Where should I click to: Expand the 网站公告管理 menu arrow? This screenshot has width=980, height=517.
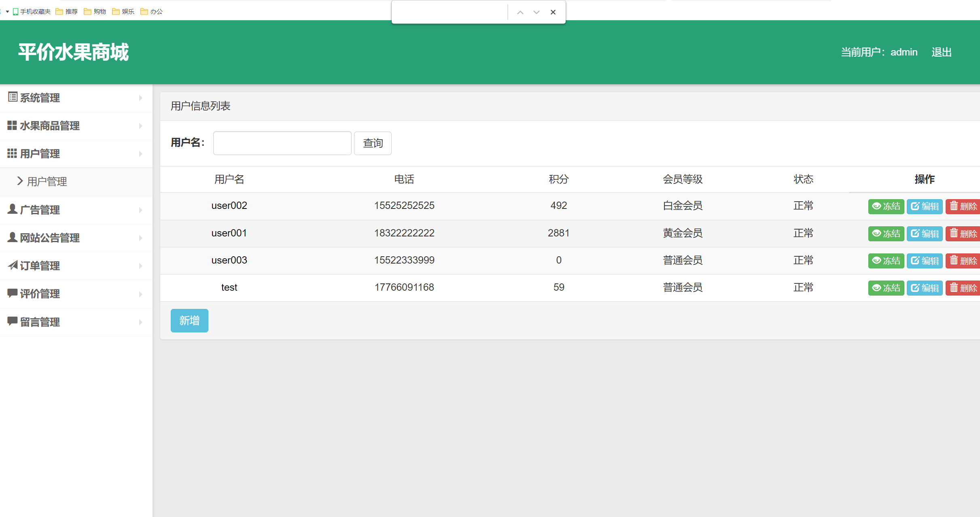140,238
